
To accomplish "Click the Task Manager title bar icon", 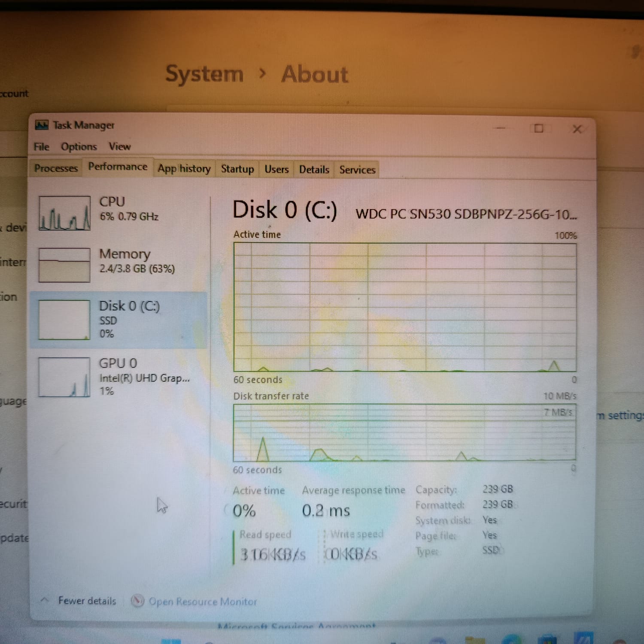I will pos(42,125).
